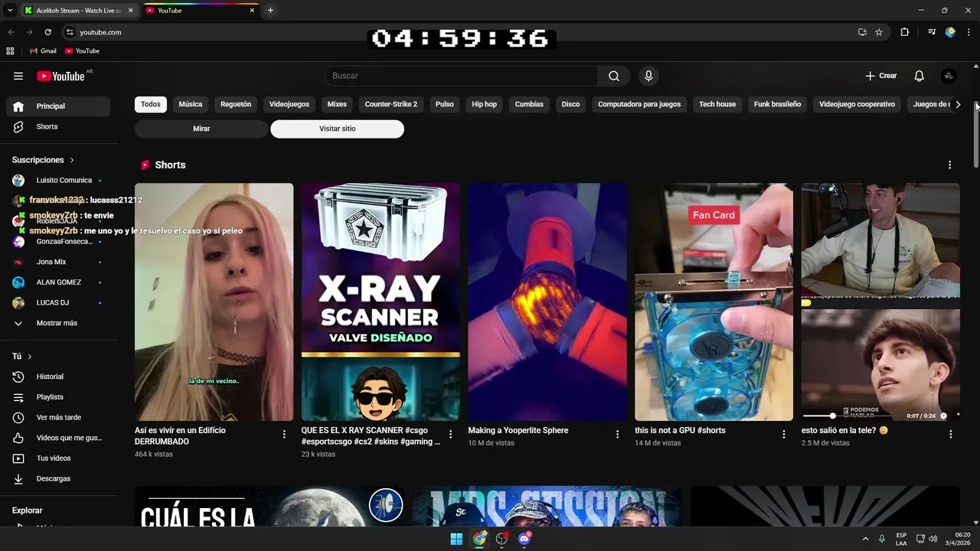This screenshot has height=551, width=980.
Task: Open the YouTube account avatar menu
Action: click(949, 76)
